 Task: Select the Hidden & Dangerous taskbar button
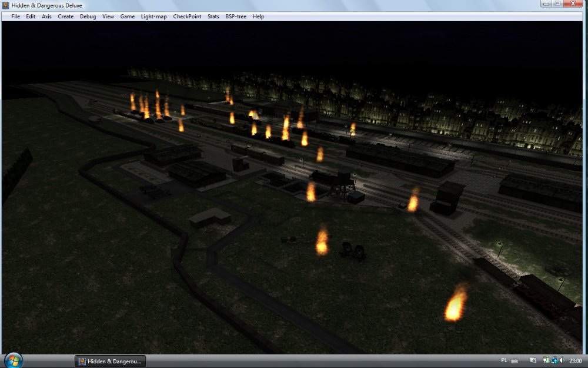pyautogui.click(x=111, y=362)
